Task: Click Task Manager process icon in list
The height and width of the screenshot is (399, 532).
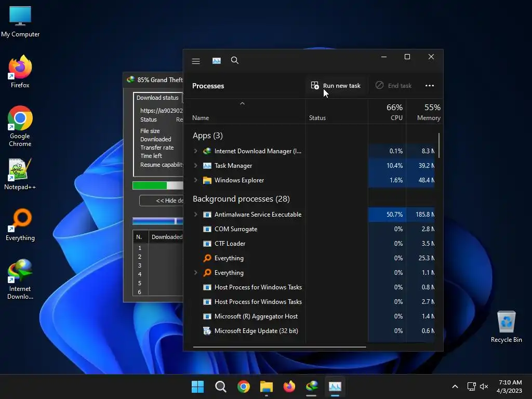Action: (x=207, y=166)
